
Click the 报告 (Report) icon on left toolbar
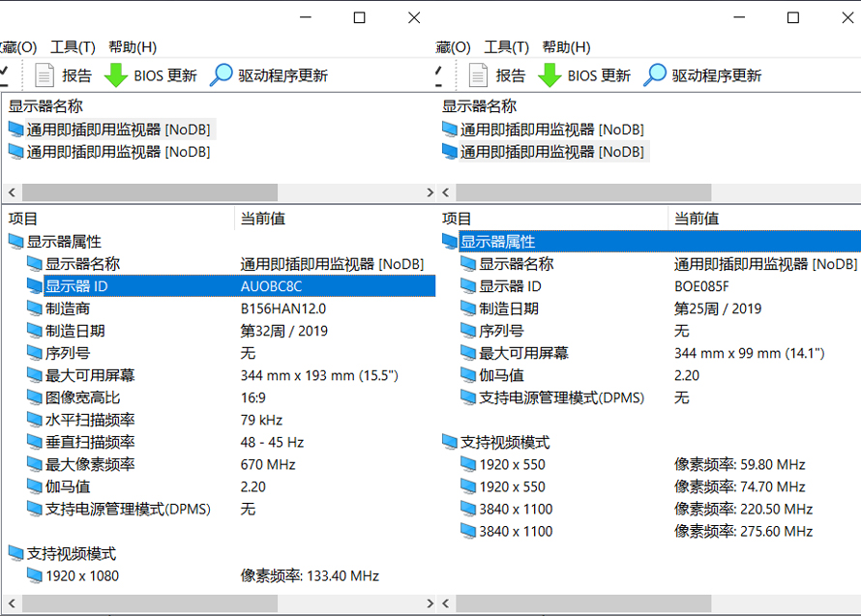44,74
